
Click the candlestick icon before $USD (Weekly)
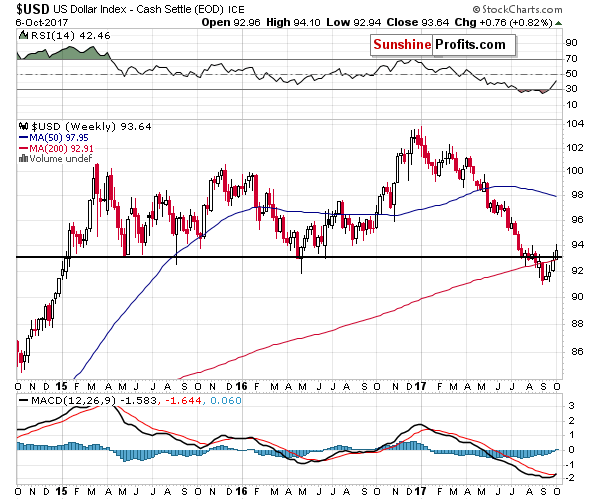(x=23, y=126)
